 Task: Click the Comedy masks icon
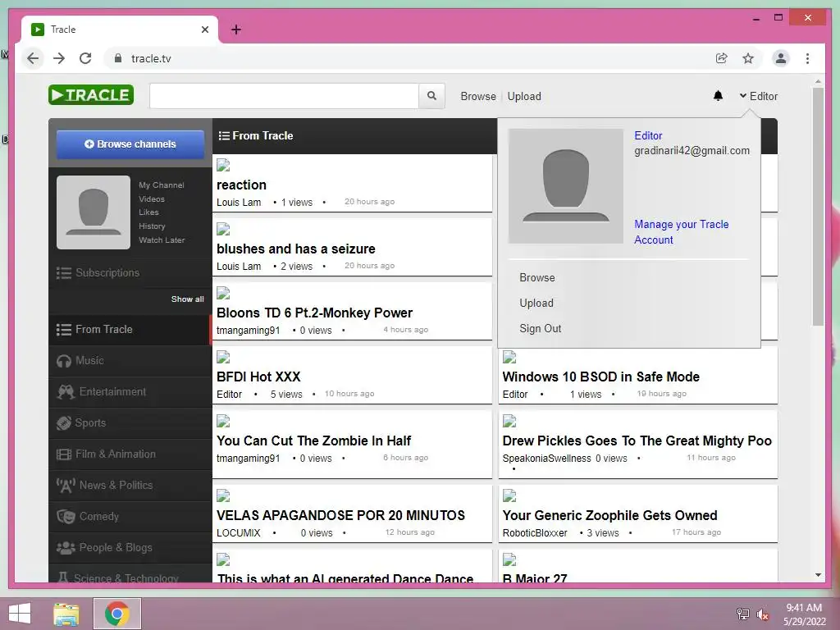click(66, 517)
